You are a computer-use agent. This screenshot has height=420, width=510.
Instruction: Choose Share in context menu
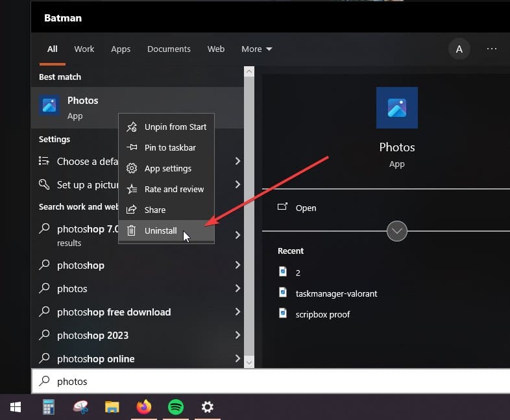(166, 210)
